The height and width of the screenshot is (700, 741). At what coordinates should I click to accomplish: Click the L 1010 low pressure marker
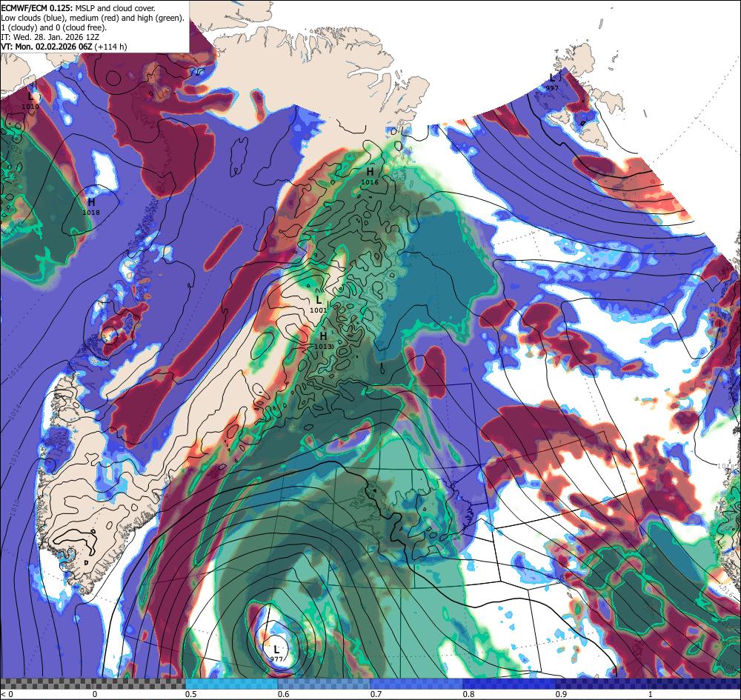tap(30, 100)
